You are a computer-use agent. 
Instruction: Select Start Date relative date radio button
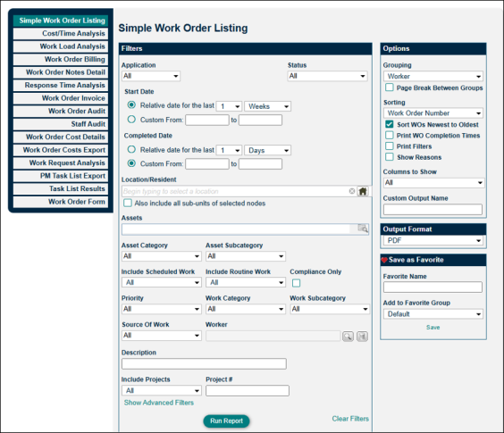(x=131, y=105)
